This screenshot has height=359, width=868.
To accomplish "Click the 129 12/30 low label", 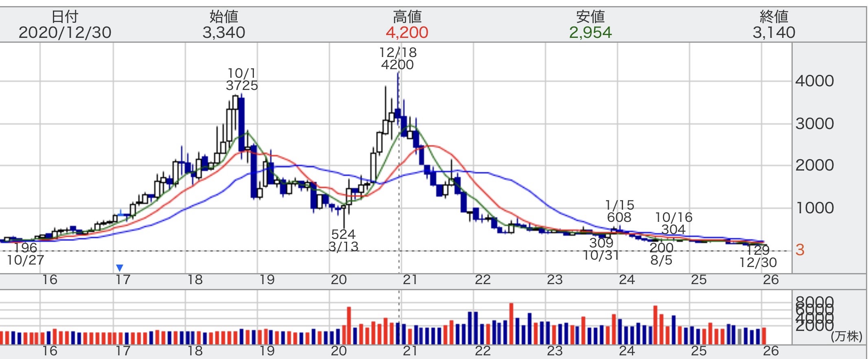I will tap(758, 256).
